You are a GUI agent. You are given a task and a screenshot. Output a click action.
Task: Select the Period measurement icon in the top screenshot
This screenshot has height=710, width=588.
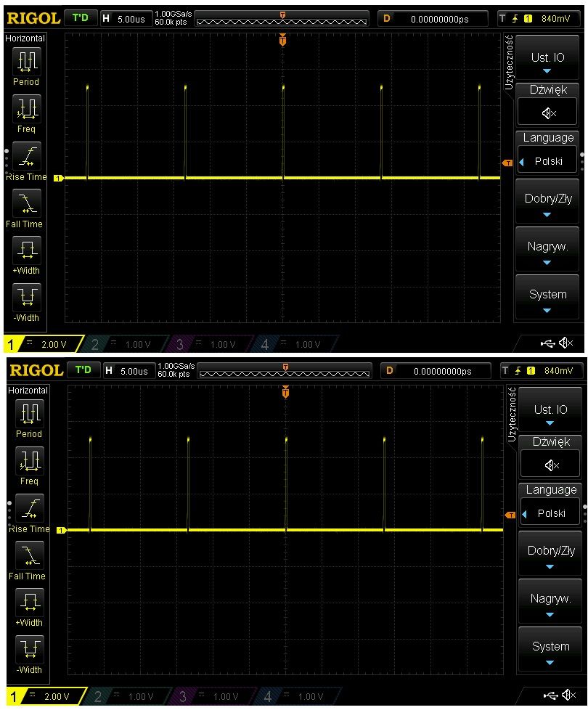(x=26, y=62)
